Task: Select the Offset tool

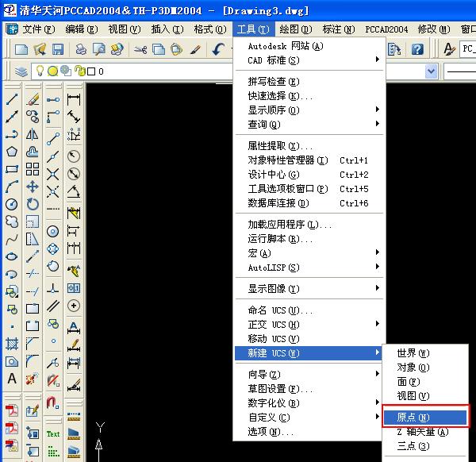Action: (33, 152)
